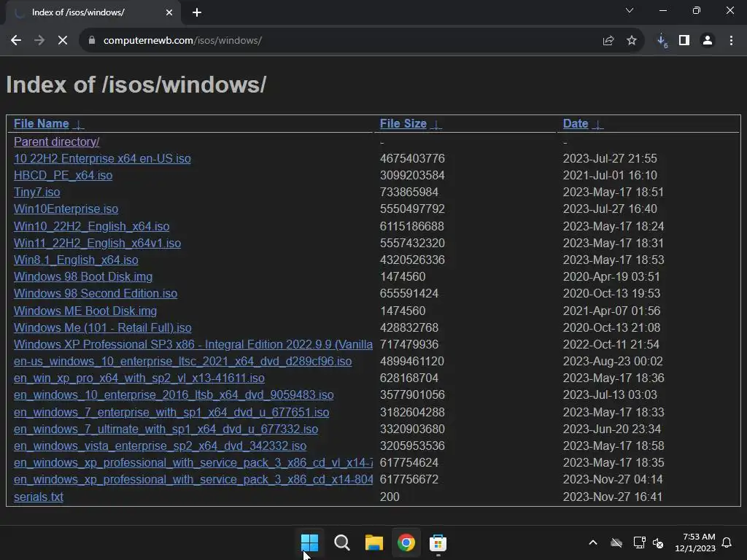Image resolution: width=747 pixels, height=560 pixels.
Task: Click en_windows_vista_enterprise_sp2 iso link
Action: (160, 446)
